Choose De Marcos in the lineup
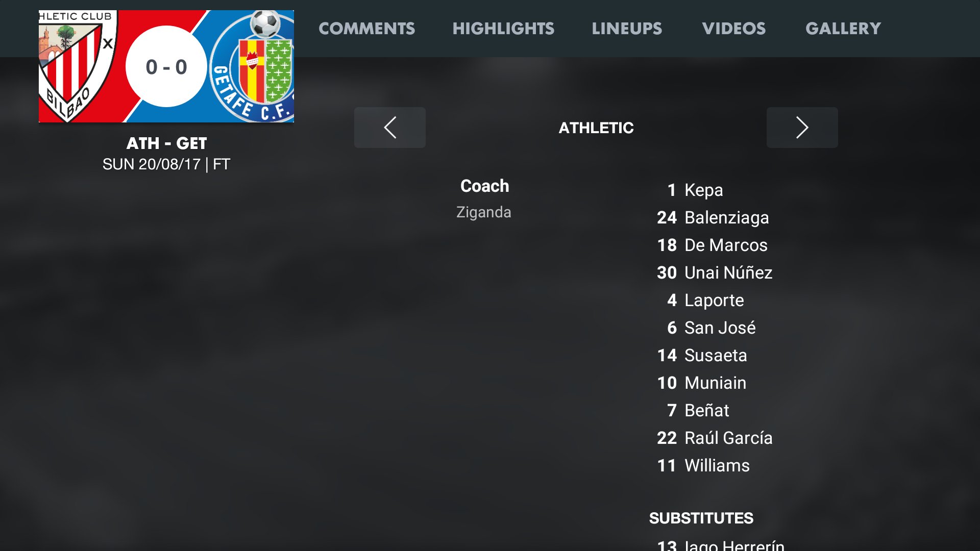 pos(712,245)
